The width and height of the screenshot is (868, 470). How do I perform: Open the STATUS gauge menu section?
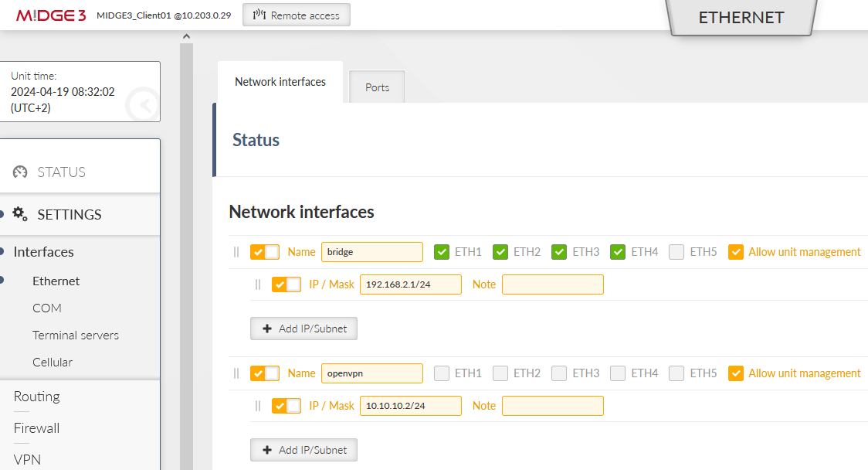pyautogui.click(x=61, y=172)
